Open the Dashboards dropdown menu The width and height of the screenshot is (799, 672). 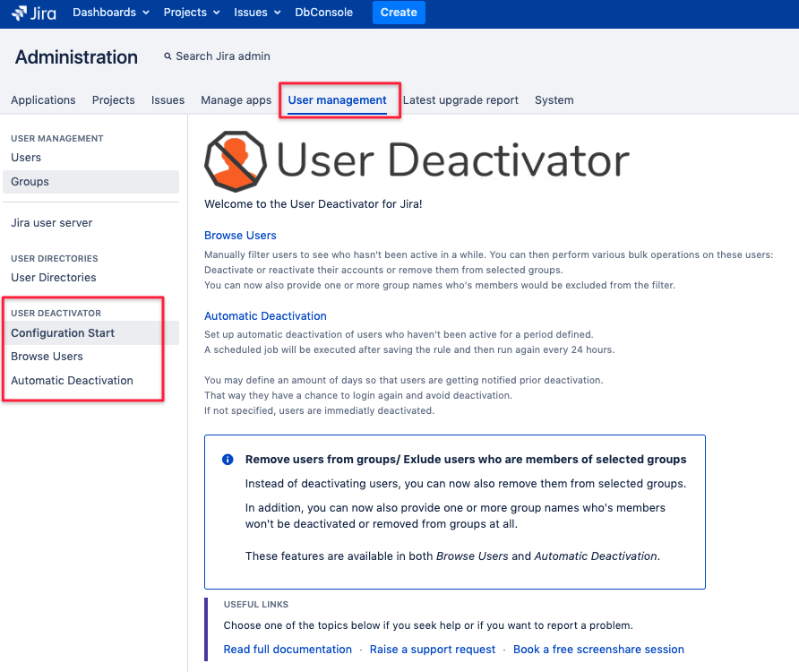point(110,13)
